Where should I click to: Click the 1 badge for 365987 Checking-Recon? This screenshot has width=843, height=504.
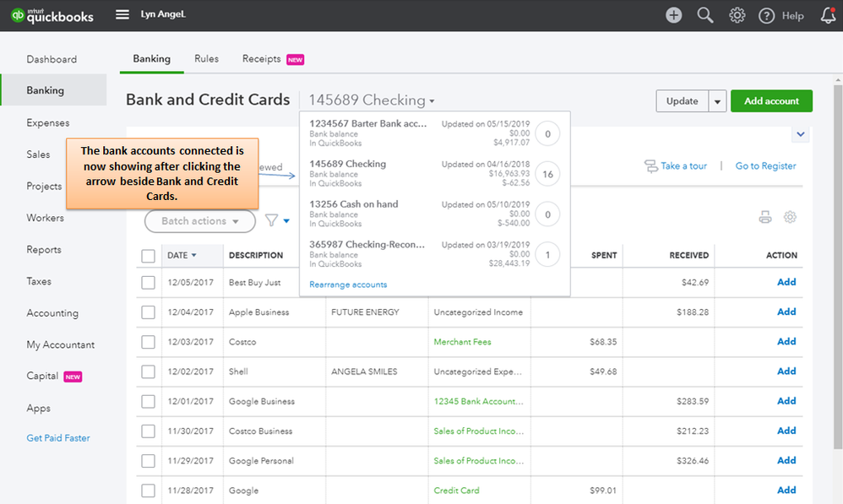coord(548,255)
